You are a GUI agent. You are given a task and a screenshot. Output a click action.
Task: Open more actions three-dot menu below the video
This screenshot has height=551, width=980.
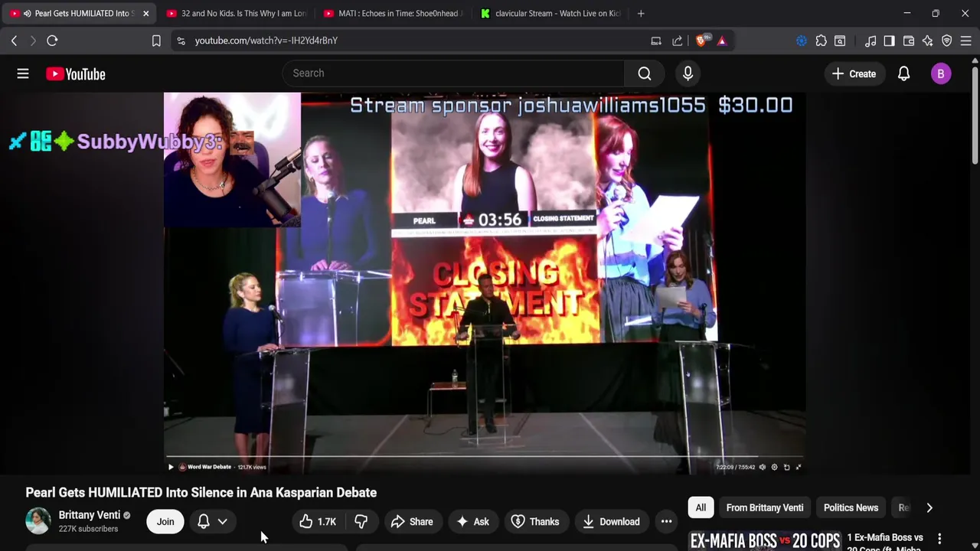(x=666, y=522)
